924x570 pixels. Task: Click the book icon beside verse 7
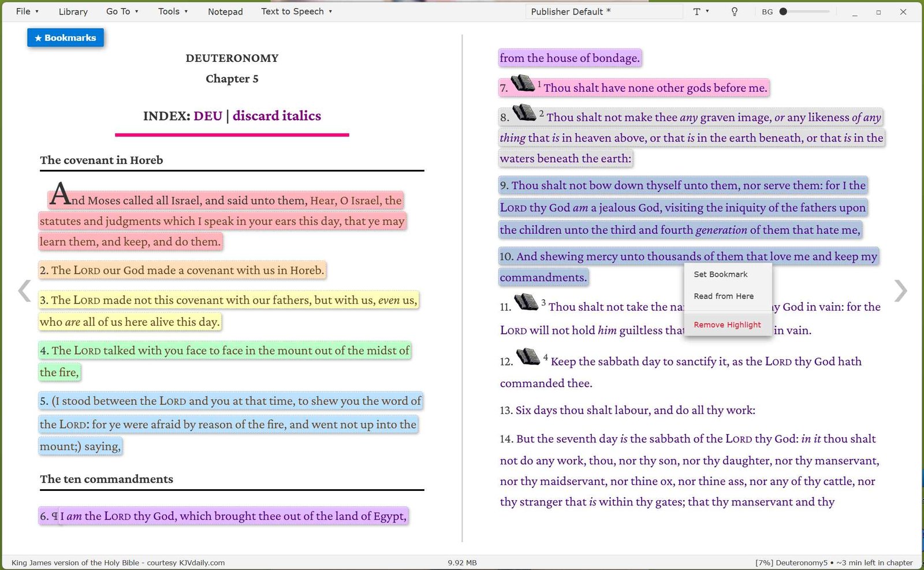(523, 83)
